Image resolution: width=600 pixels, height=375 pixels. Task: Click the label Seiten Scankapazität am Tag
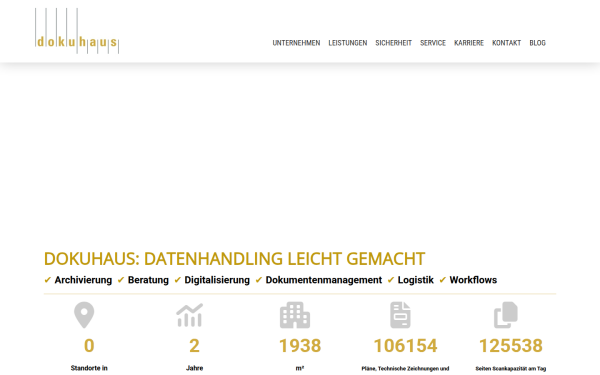click(510, 369)
